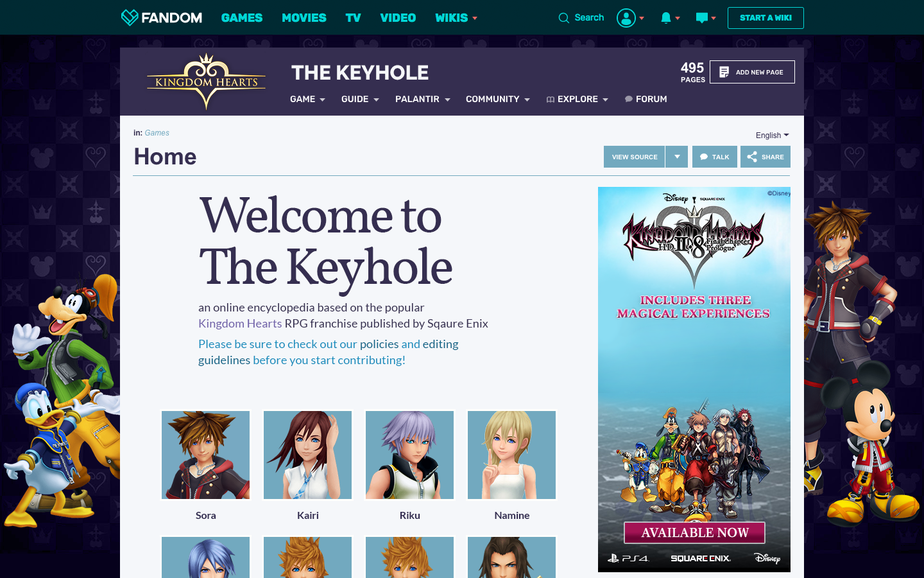
Task: Open the English language selector
Action: [x=773, y=135]
